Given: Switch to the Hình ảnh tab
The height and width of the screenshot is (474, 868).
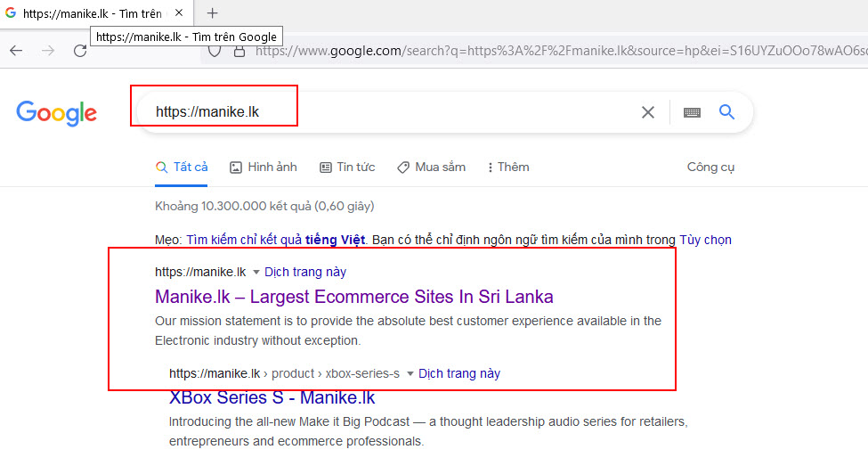Looking at the screenshot, I should coord(264,168).
